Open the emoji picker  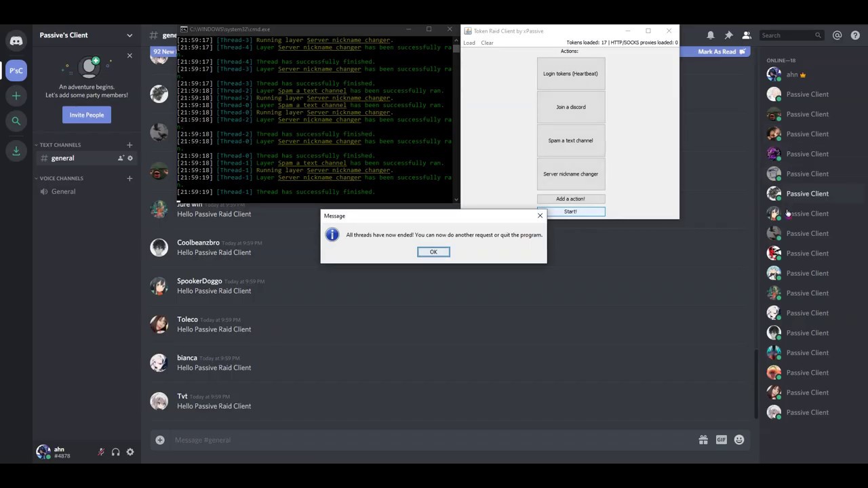pos(739,440)
